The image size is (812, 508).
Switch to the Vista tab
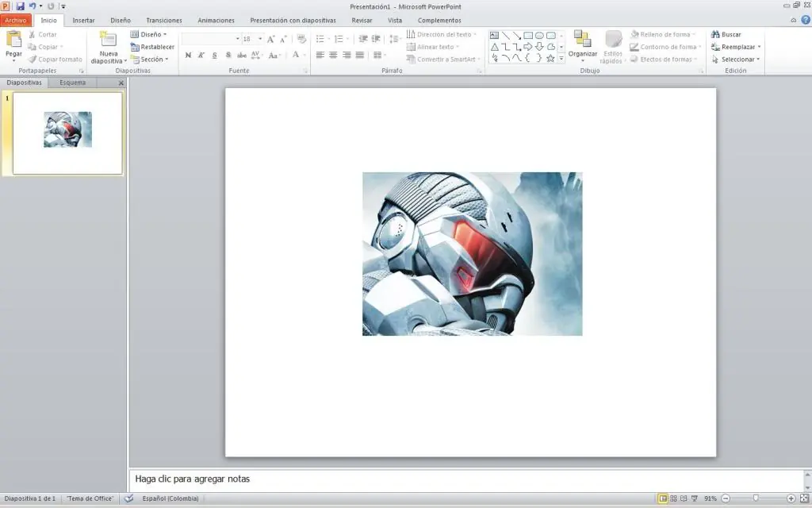point(395,20)
